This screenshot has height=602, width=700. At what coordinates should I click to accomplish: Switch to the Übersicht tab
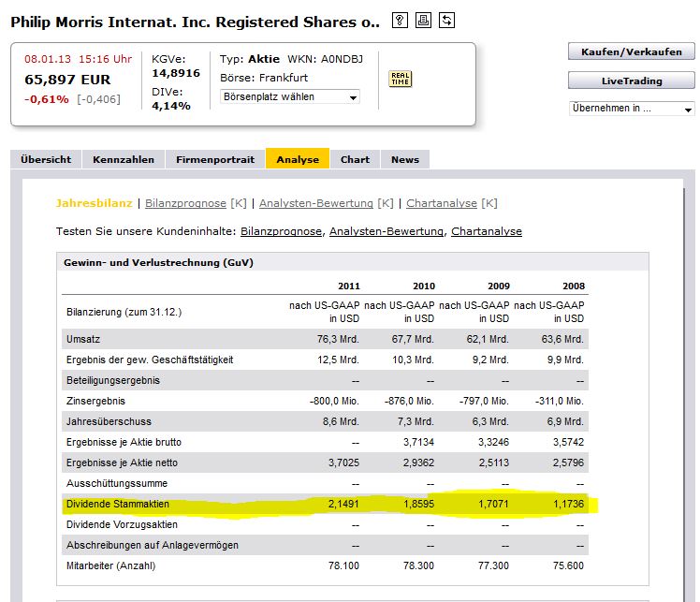click(46, 159)
